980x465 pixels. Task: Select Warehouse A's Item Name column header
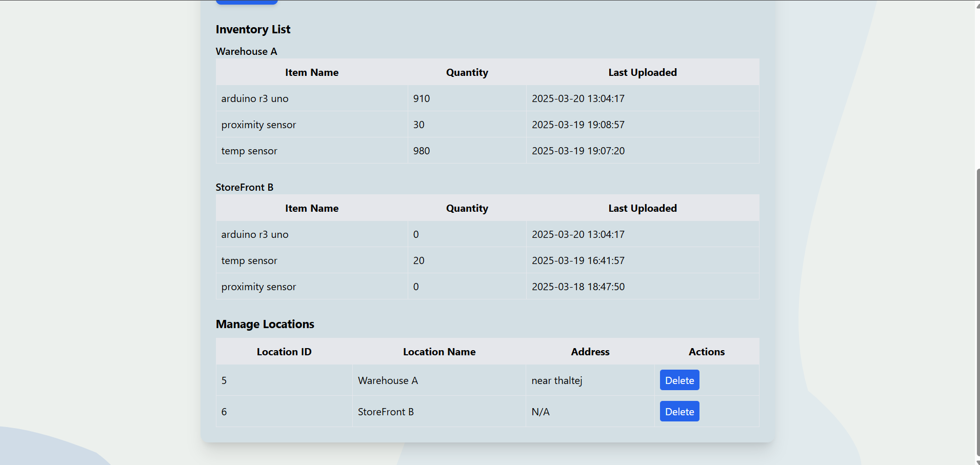311,72
